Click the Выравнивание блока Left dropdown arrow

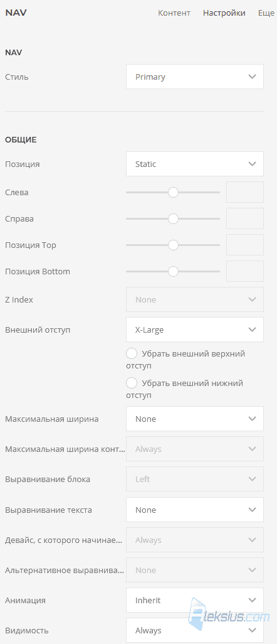tap(253, 480)
